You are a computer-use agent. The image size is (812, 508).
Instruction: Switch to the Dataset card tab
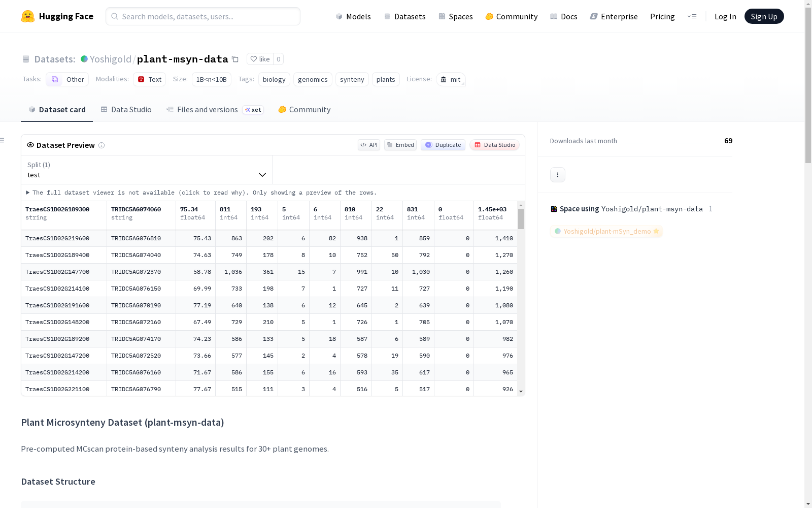(57, 109)
